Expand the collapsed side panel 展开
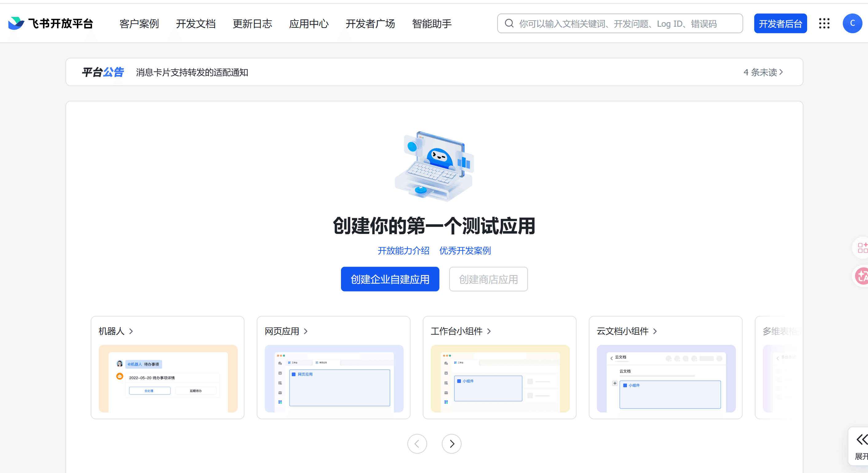Screen dimensions: 868x473 [x=861, y=446]
